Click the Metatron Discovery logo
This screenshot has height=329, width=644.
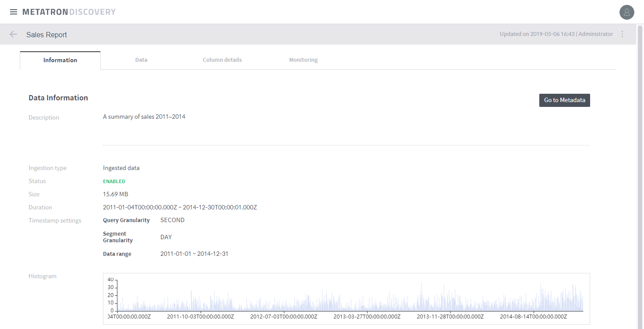(x=69, y=12)
